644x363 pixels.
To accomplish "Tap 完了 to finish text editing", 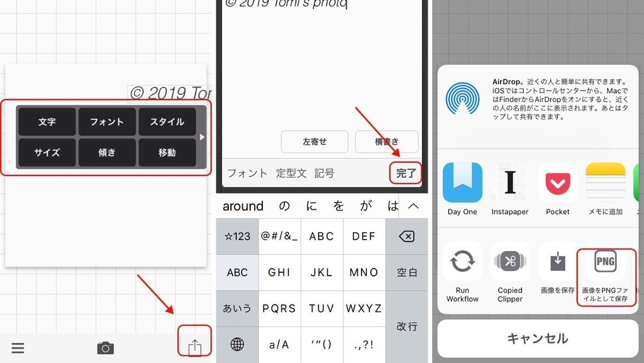I will pyautogui.click(x=405, y=173).
